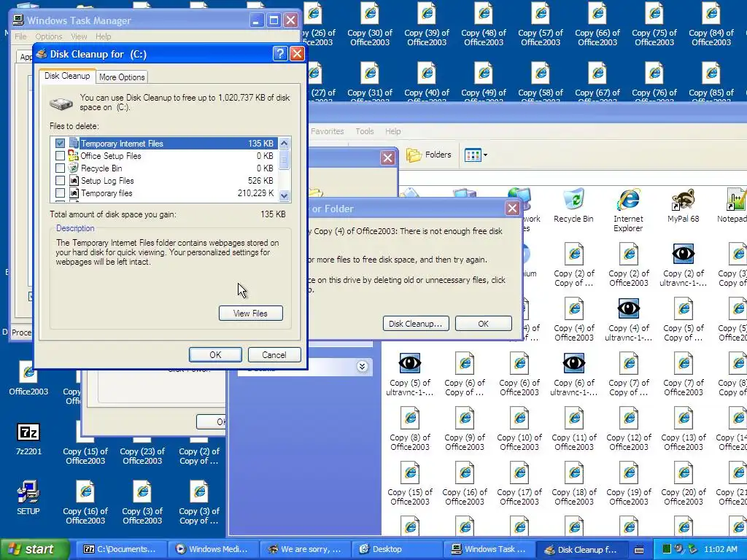Screen dimensions: 747x560
Task: Select Copy (2) of ultravnc eye icon
Action: (x=683, y=265)
